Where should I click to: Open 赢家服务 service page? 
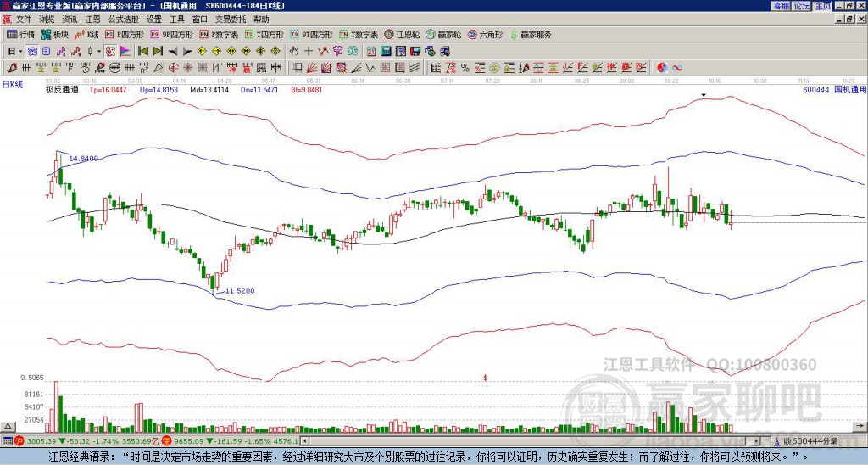click(x=531, y=34)
